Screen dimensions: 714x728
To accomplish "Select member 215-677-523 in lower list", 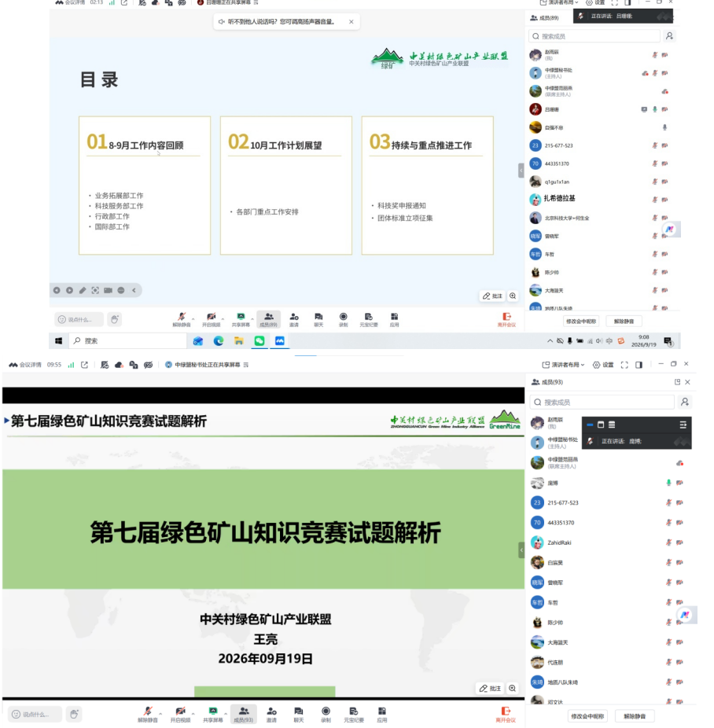I will 610,503.
